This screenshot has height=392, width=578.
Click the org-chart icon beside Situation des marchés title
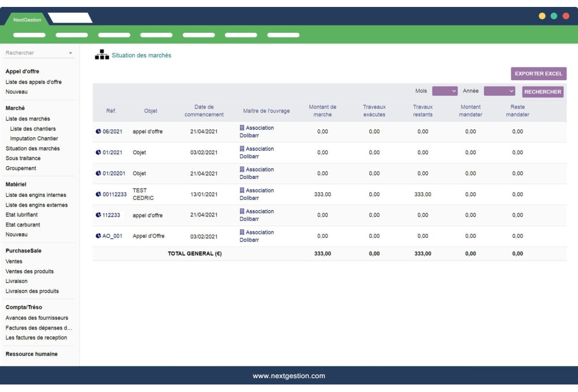click(x=101, y=54)
